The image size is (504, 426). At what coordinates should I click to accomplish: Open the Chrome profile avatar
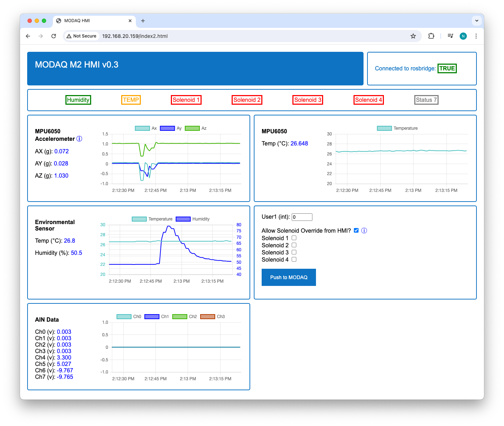(463, 36)
